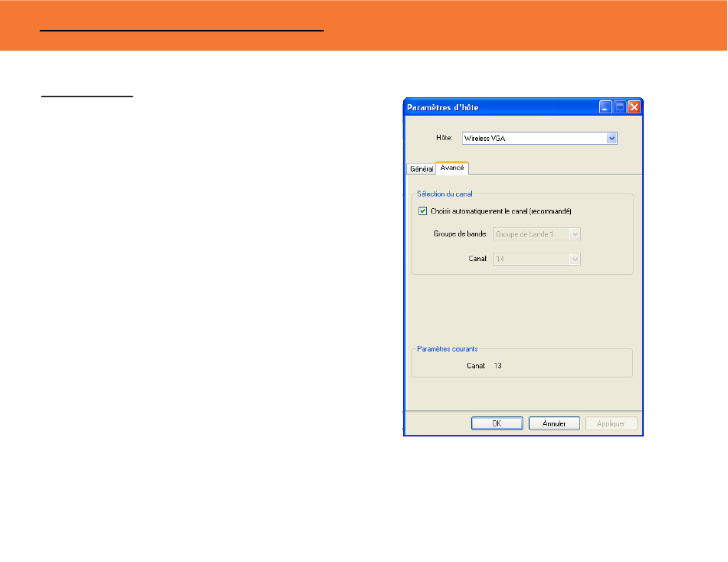Switch to the Général tab

point(421,169)
